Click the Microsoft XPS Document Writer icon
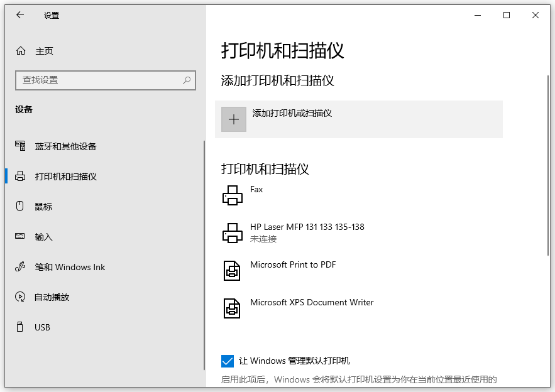 coord(232,308)
